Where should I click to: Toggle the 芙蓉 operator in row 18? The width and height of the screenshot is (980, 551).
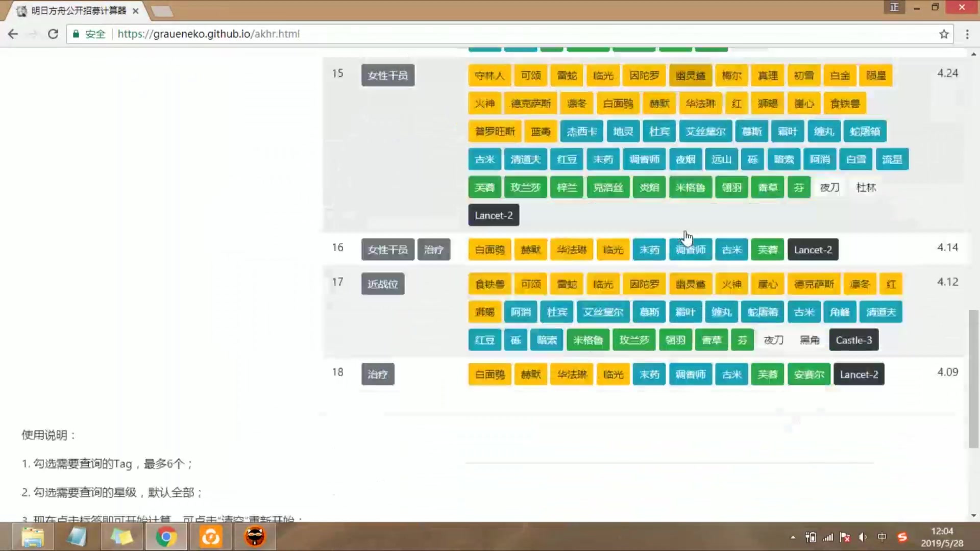click(x=767, y=374)
